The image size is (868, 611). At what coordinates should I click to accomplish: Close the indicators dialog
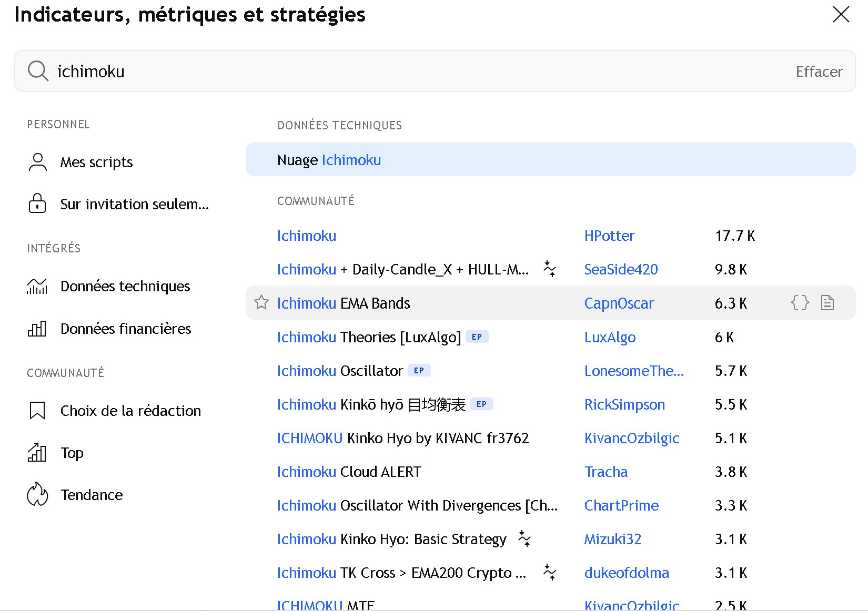coord(841,15)
